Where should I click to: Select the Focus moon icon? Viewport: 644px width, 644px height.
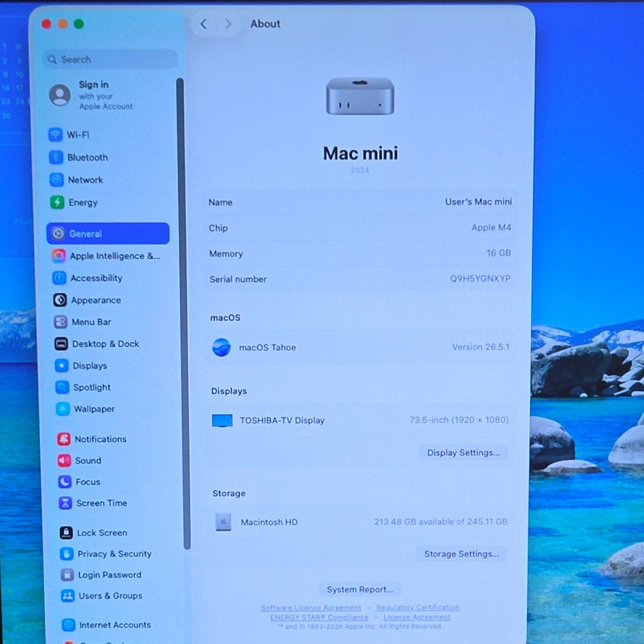65,482
